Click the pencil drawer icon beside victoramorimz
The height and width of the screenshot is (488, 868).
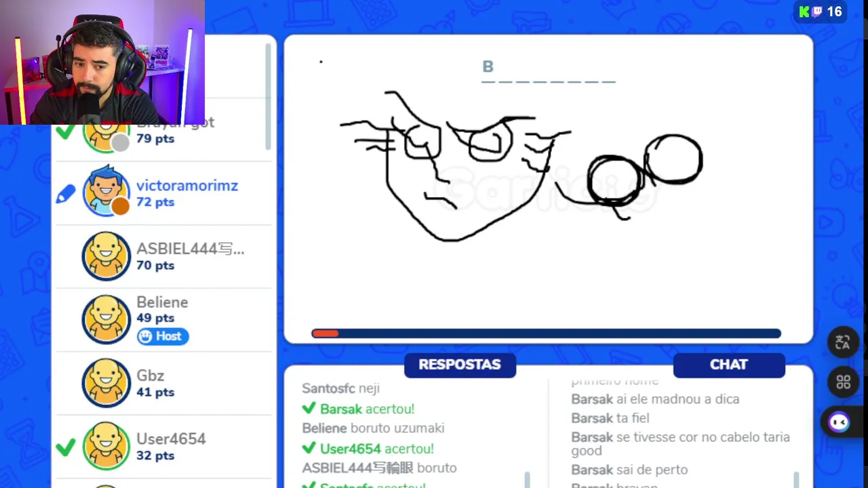point(66,195)
